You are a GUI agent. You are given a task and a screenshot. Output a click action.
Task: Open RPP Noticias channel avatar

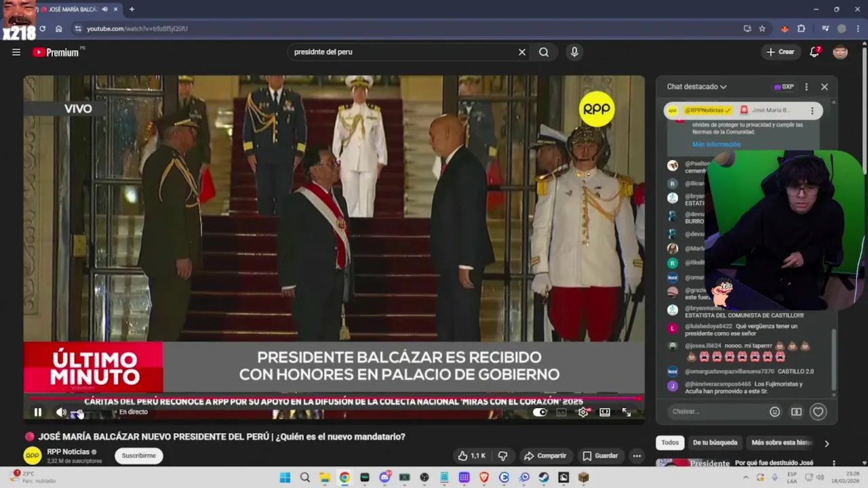tap(32, 455)
